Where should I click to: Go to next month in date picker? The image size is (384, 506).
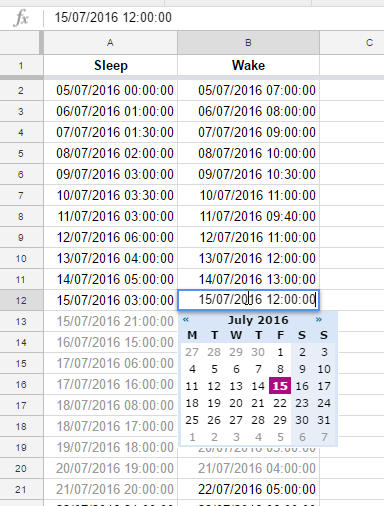[319, 320]
